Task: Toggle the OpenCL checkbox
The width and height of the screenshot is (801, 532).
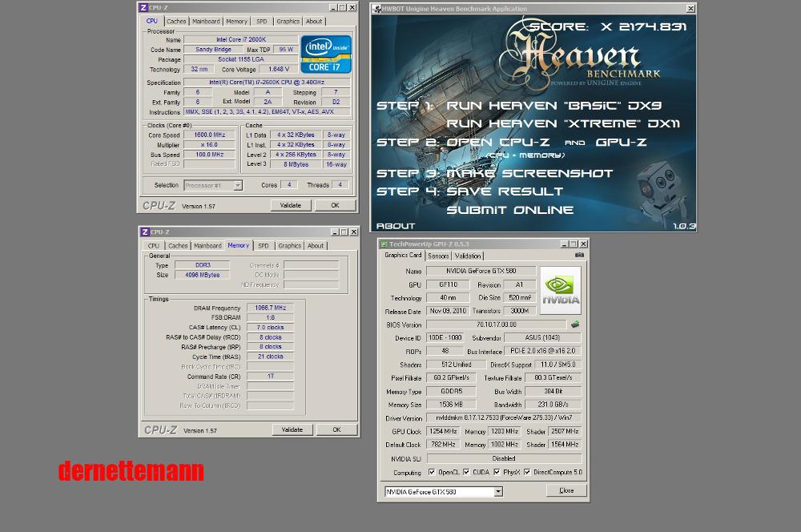Action: pyautogui.click(x=432, y=472)
